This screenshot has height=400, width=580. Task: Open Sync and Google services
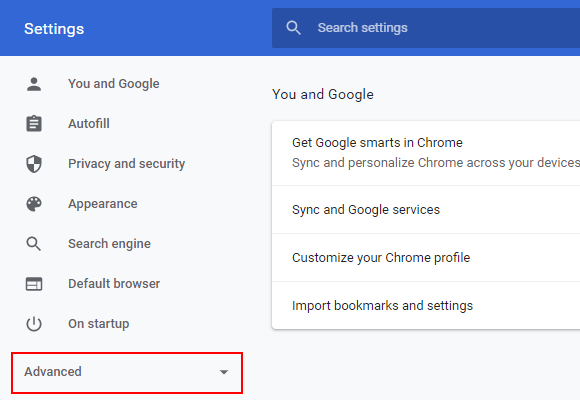(x=426, y=210)
